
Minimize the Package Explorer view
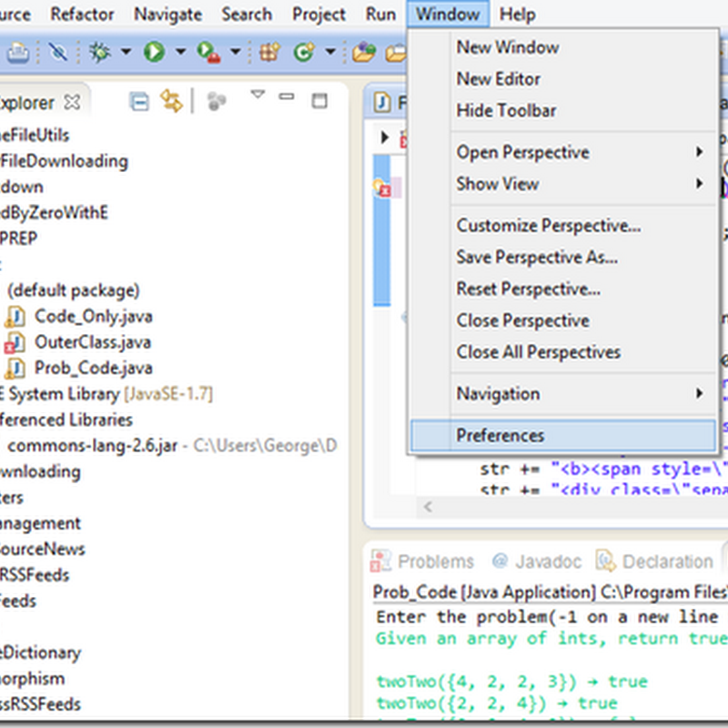tap(287, 96)
